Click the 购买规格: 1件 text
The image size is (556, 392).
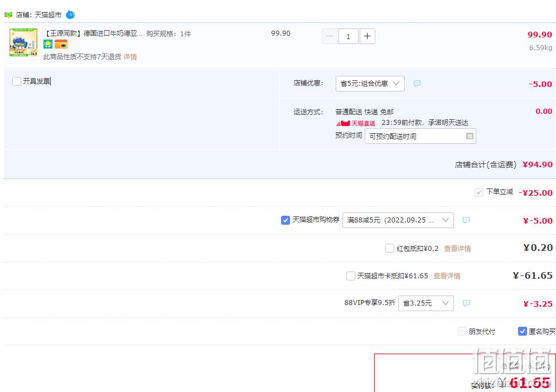click(168, 33)
